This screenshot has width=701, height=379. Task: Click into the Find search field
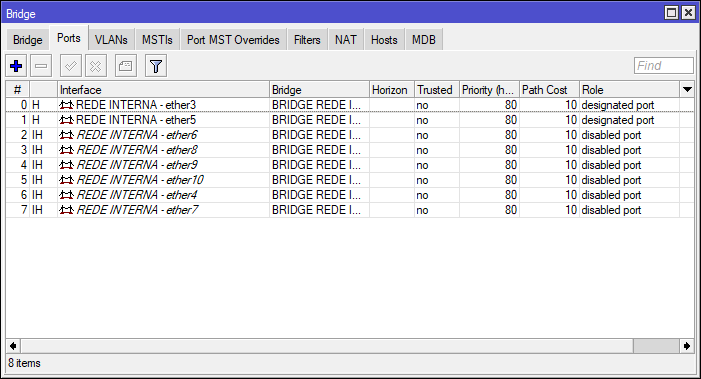[x=663, y=66]
